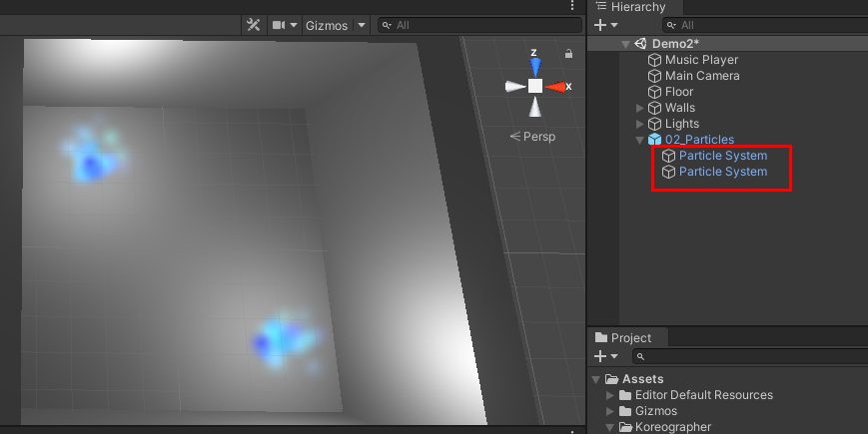Select the first Particle System child

tap(723, 156)
